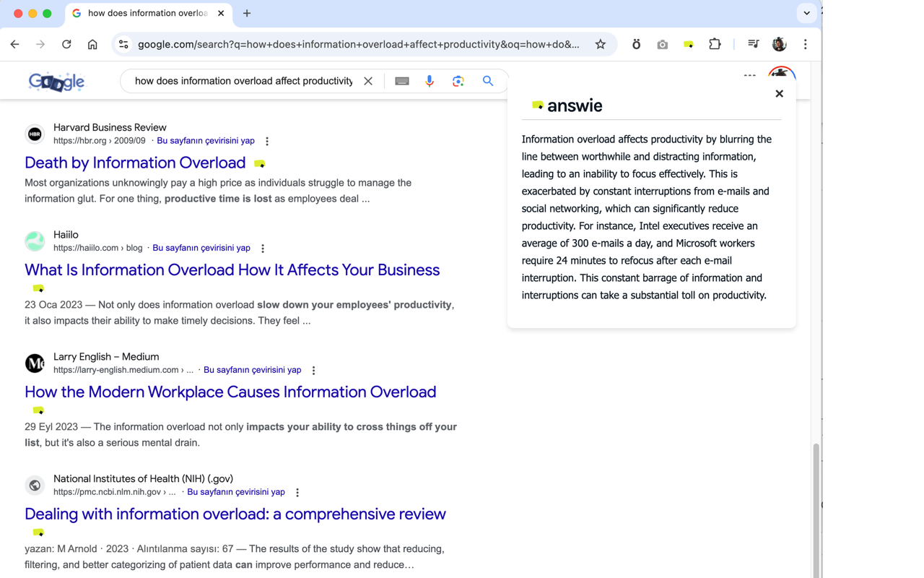Open the on-screen keyboard input tool
This screenshot has height=578, width=924.
point(402,81)
